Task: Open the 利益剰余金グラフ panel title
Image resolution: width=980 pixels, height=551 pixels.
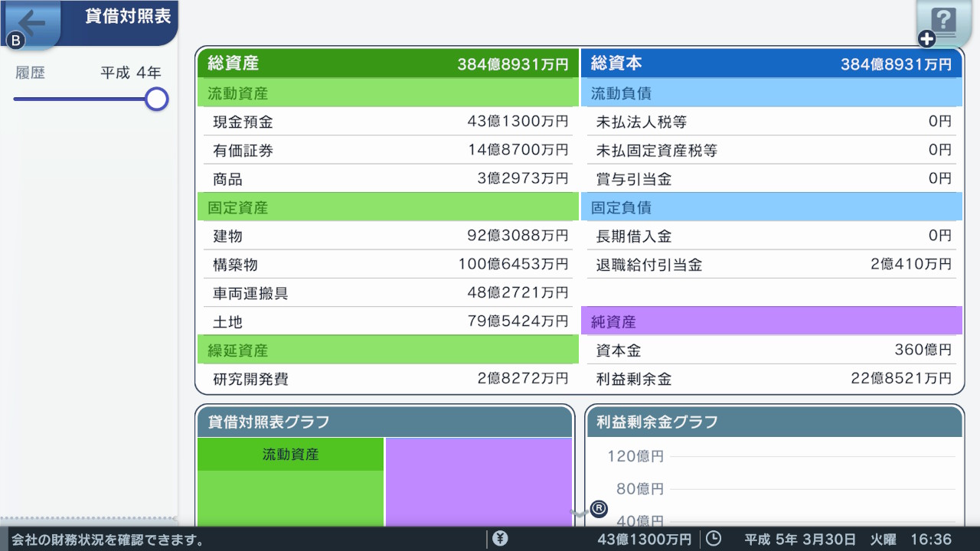Action: (658, 422)
